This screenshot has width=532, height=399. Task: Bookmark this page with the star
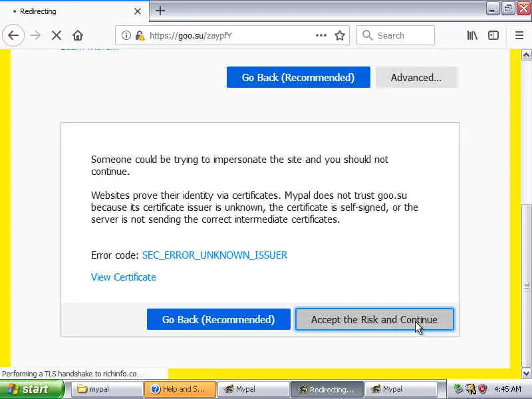pos(340,35)
